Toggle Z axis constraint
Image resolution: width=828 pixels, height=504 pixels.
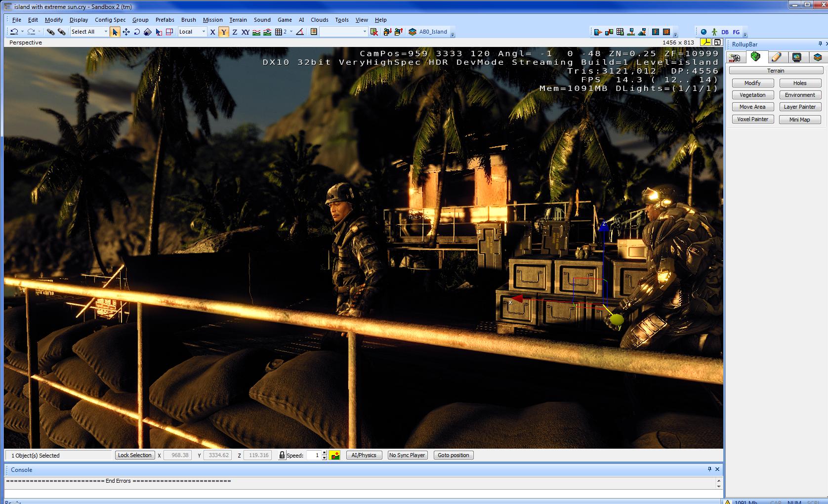[235, 32]
